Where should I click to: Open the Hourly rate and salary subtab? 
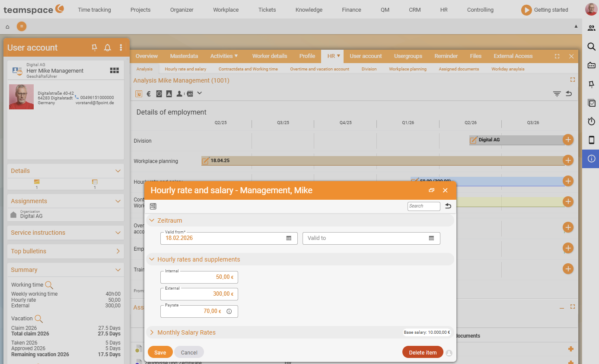click(185, 69)
